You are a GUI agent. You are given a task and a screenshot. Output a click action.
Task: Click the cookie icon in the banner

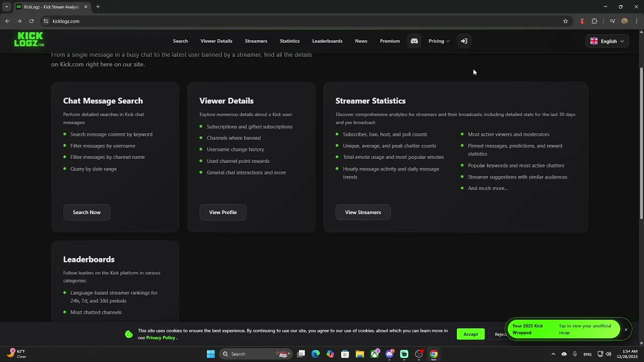129,334
